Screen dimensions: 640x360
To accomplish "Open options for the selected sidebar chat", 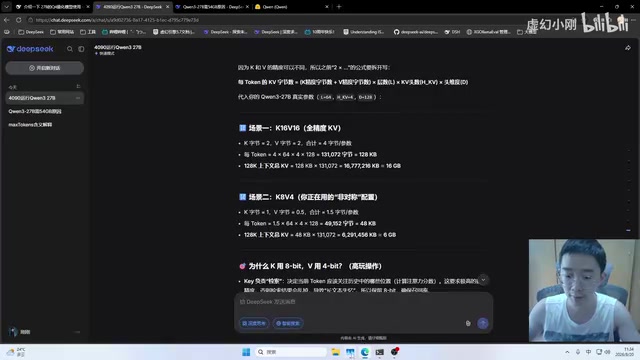I will tap(78, 98).
